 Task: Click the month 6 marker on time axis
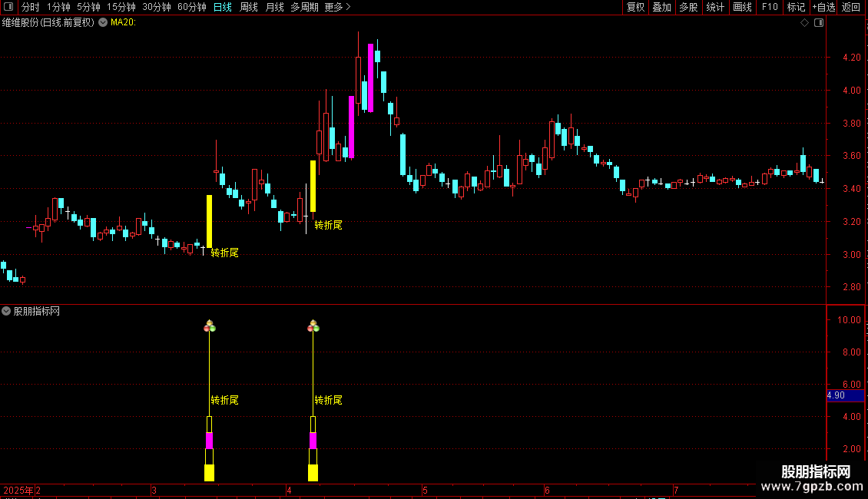click(x=547, y=491)
